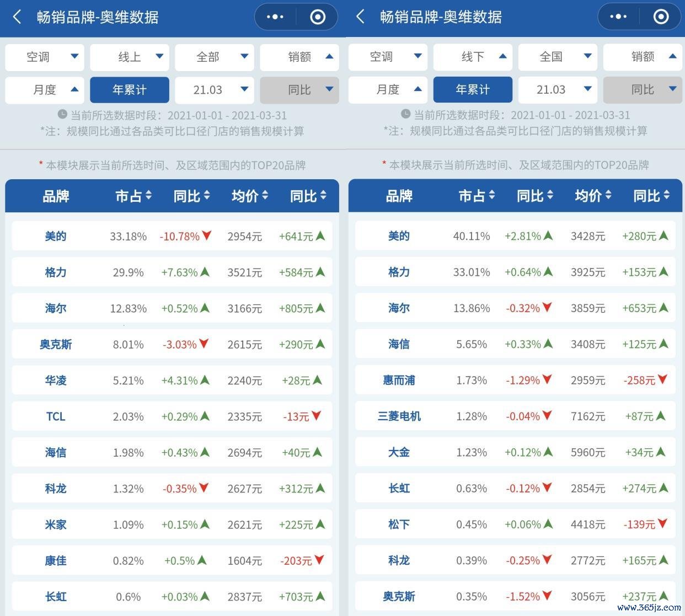Click the 品牌 column header in right table
This screenshot has height=616, width=685.
(x=399, y=196)
